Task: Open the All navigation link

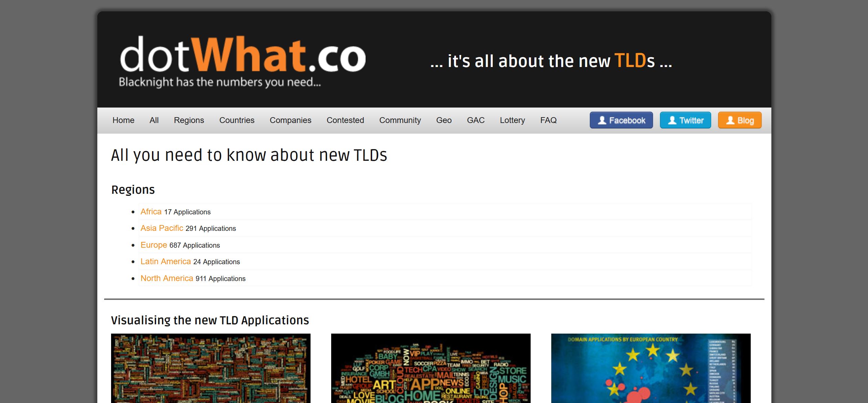Action: coord(154,120)
